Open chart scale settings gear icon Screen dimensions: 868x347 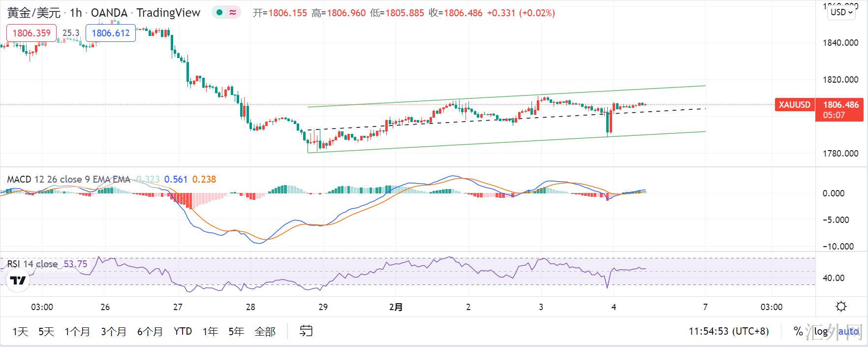[841, 307]
